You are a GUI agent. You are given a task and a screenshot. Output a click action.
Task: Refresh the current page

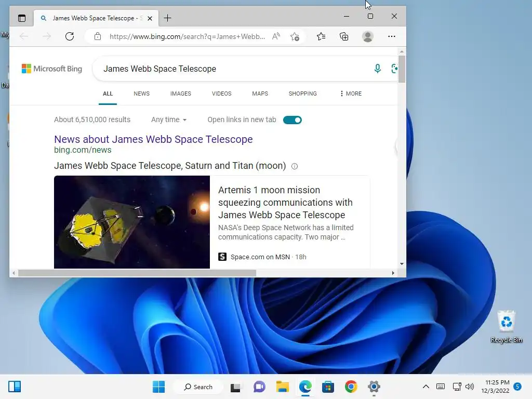click(70, 36)
